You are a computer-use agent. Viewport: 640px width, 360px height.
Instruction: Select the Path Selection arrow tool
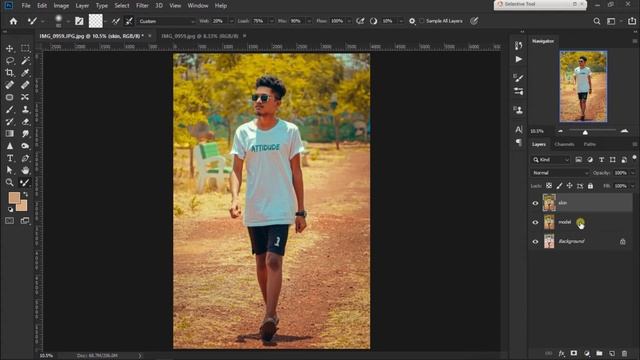(9, 170)
